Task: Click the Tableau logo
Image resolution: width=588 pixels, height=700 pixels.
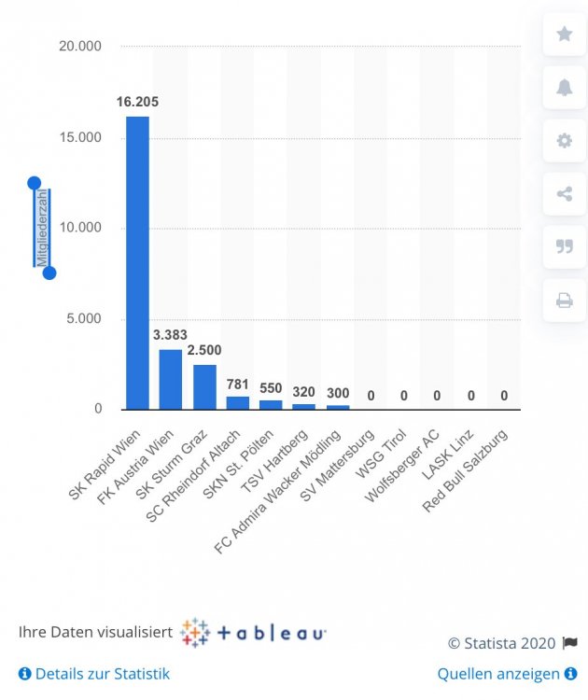Action: coord(253,633)
